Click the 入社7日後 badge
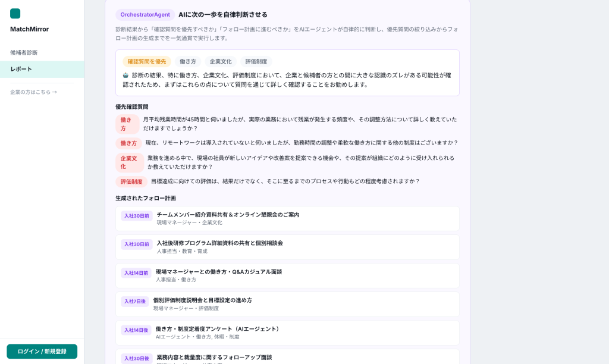The height and width of the screenshot is (364, 609). [135, 302]
